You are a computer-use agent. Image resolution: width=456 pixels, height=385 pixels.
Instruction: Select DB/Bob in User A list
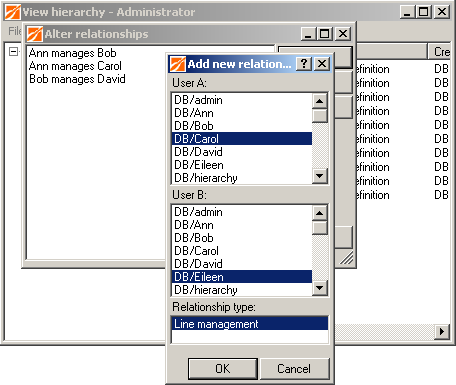[242, 126]
